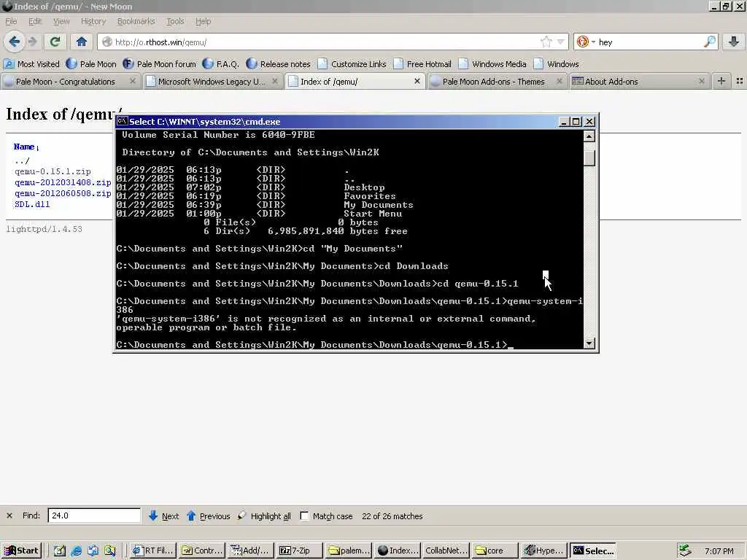Find Next match button
The width and height of the screenshot is (747, 560).
tap(164, 516)
